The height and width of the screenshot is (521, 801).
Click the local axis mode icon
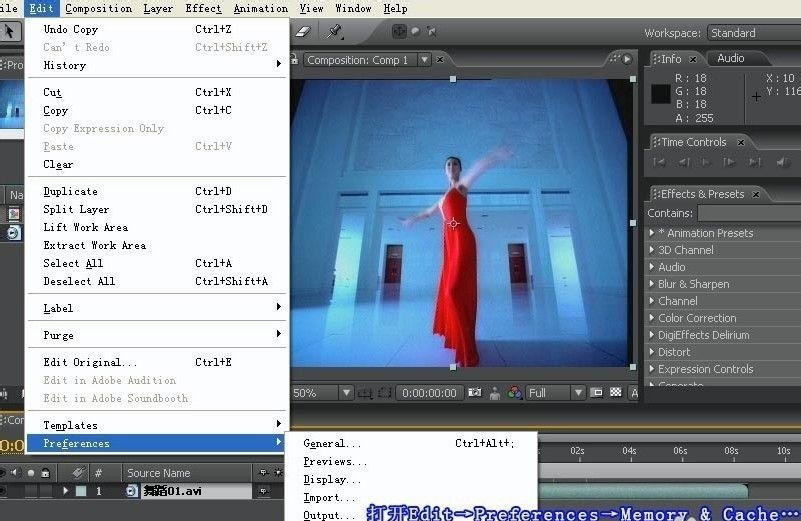coord(400,32)
